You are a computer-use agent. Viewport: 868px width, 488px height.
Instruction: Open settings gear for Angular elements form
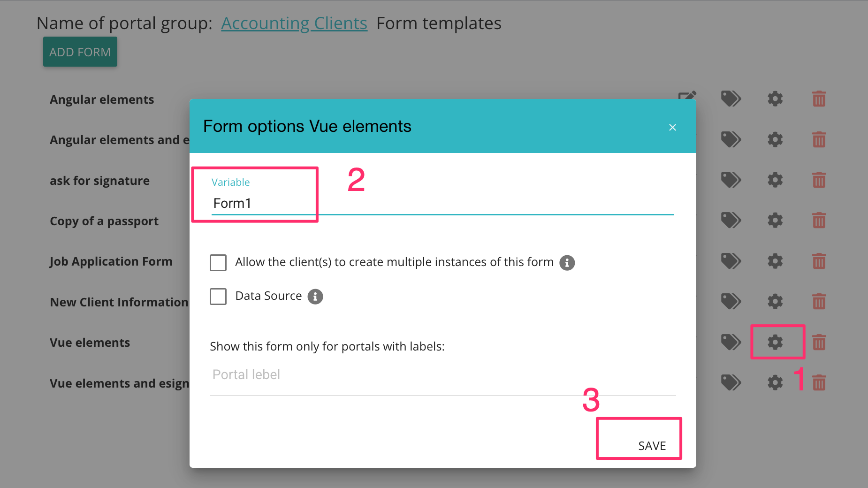point(775,99)
